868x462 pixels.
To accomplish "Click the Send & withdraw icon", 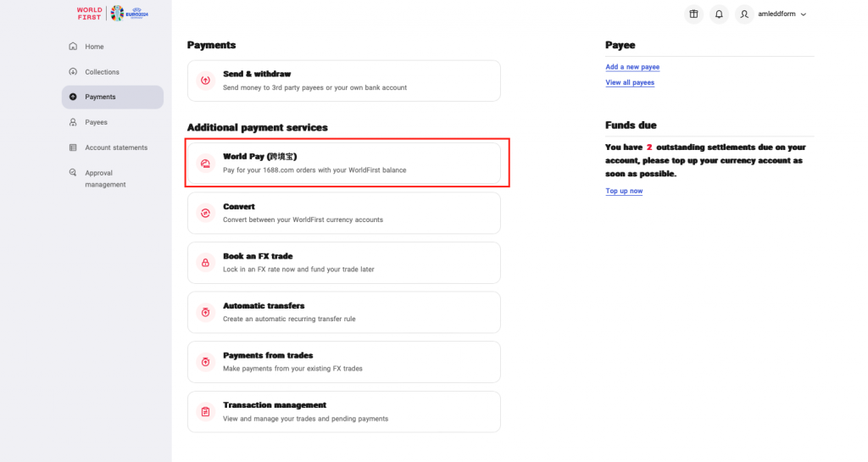I will pyautogui.click(x=205, y=81).
